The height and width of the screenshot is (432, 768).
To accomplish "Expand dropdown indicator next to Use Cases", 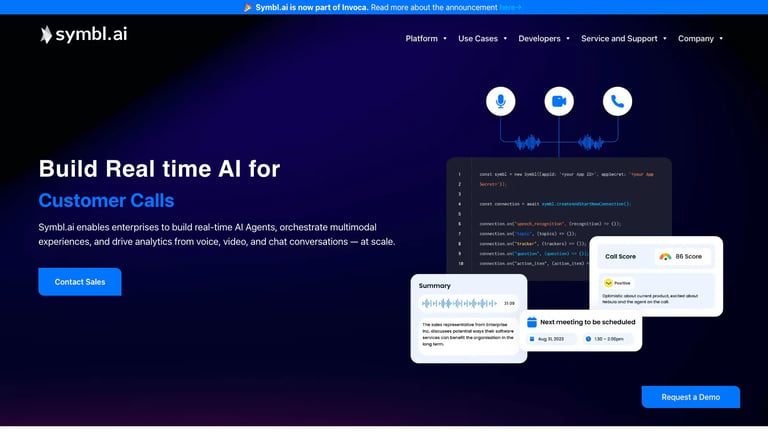I will click(505, 39).
